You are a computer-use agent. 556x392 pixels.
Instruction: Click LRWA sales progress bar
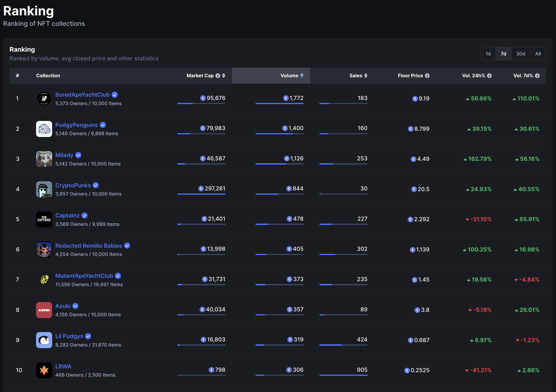[x=343, y=375]
